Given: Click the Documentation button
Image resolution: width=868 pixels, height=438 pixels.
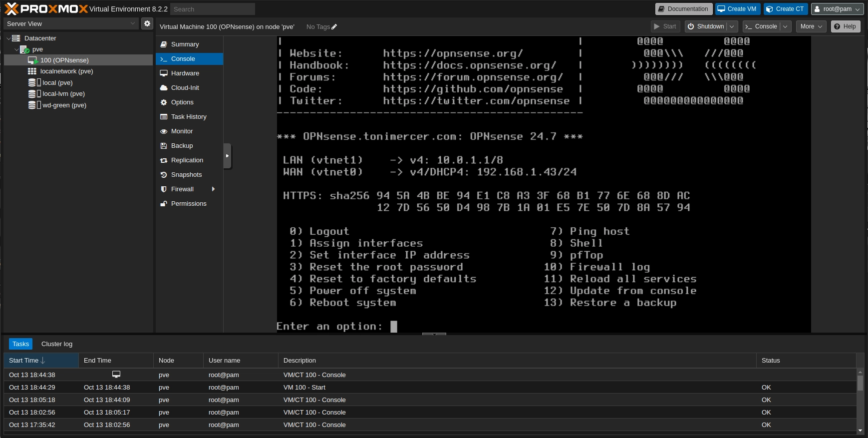Looking at the screenshot, I should pos(684,9).
